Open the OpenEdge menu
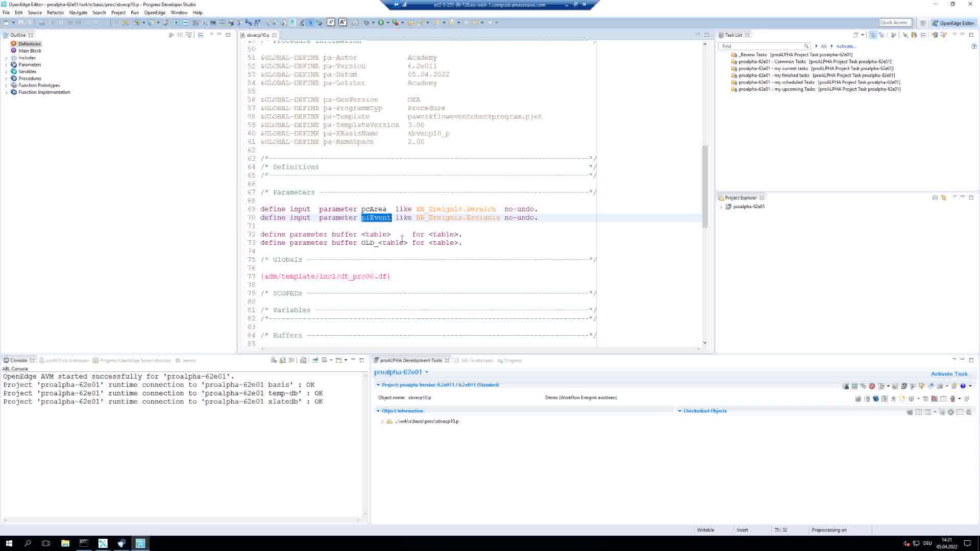 point(155,12)
